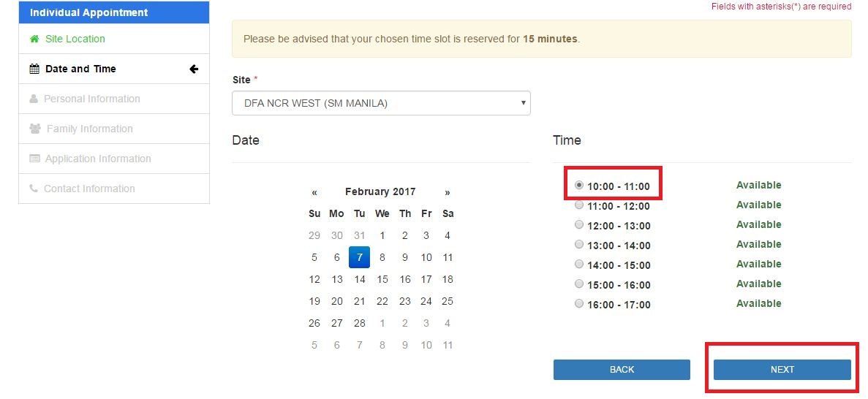Go to previous month with « arrow

(x=314, y=193)
